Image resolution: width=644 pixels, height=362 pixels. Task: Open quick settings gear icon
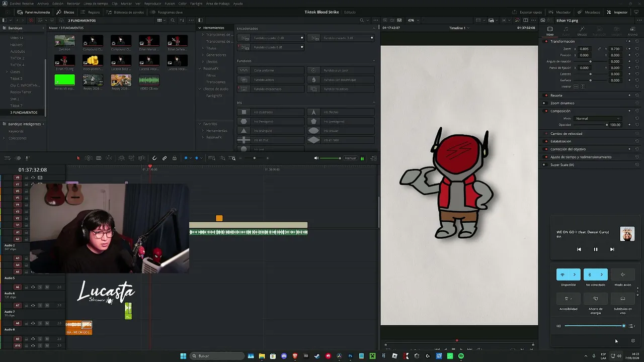coord(633,341)
